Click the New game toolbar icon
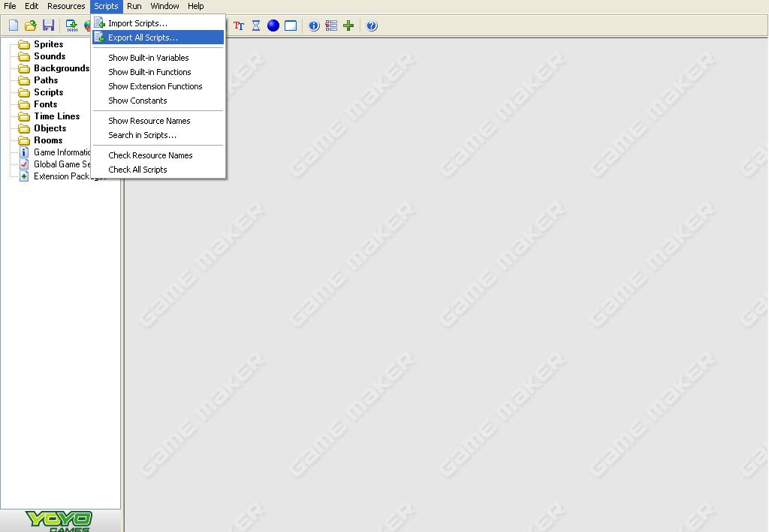769x532 pixels. point(14,26)
